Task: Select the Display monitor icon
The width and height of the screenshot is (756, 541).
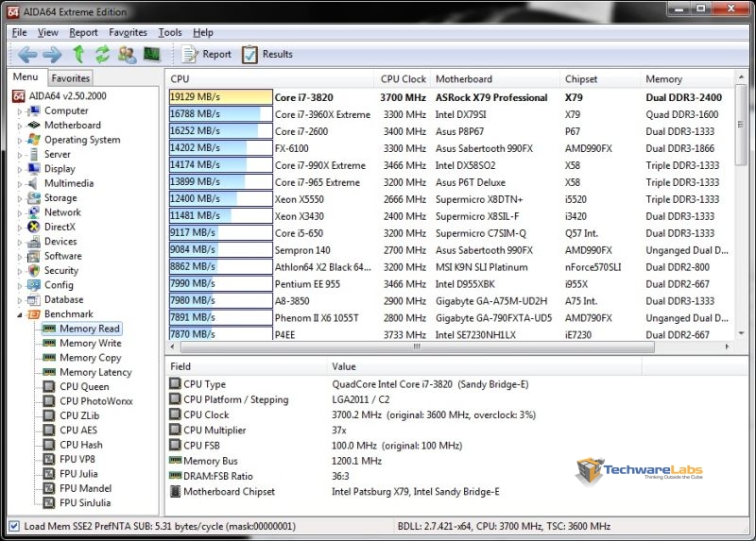Action: click(34, 169)
